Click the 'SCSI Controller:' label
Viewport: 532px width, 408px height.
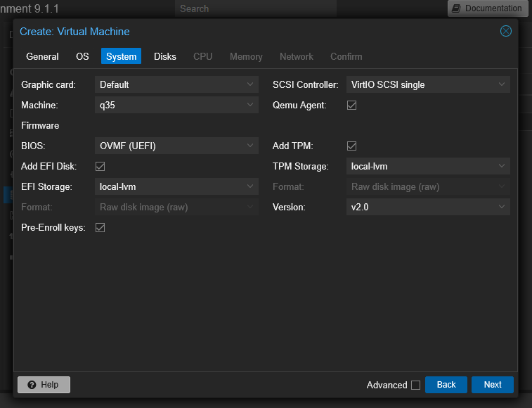point(306,85)
